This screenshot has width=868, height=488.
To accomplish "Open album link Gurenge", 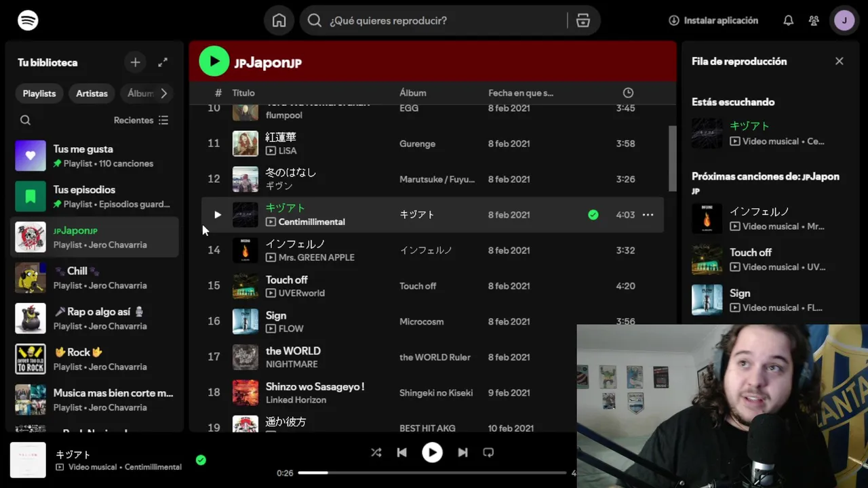I will point(418,144).
